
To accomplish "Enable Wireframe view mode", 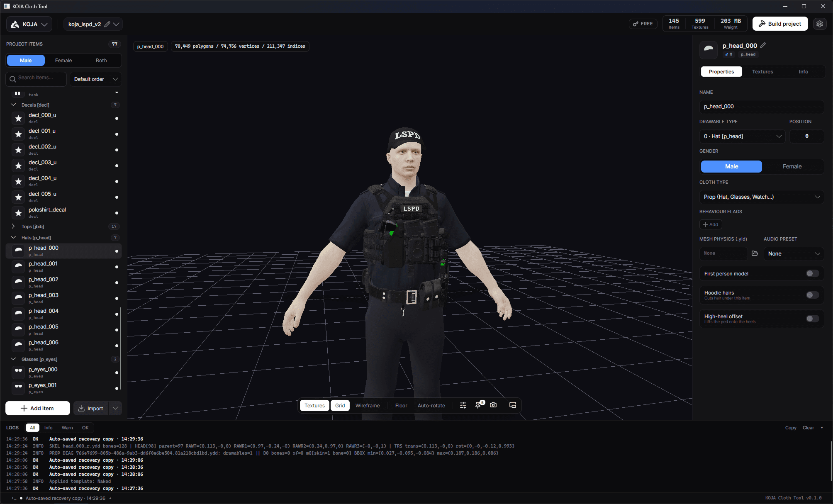I will click(x=368, y=406).
